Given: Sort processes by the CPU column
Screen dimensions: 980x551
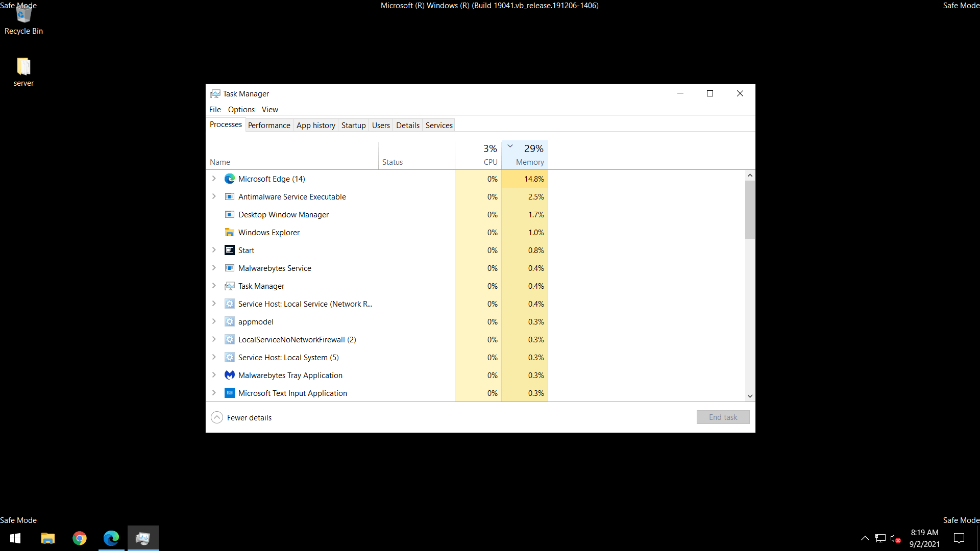Looking at the screenshot, I should coord(490,162).
